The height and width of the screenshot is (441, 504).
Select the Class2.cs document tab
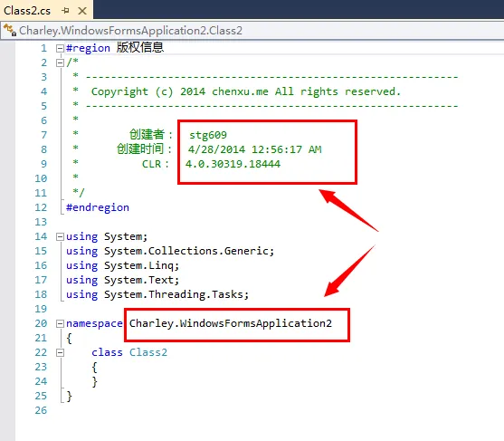click(27, 11)
